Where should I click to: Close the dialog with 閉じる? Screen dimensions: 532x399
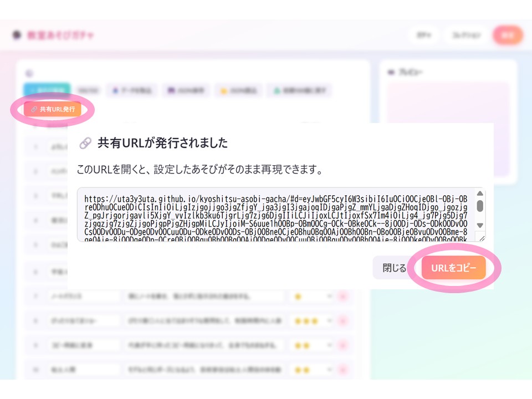point(394,268)
